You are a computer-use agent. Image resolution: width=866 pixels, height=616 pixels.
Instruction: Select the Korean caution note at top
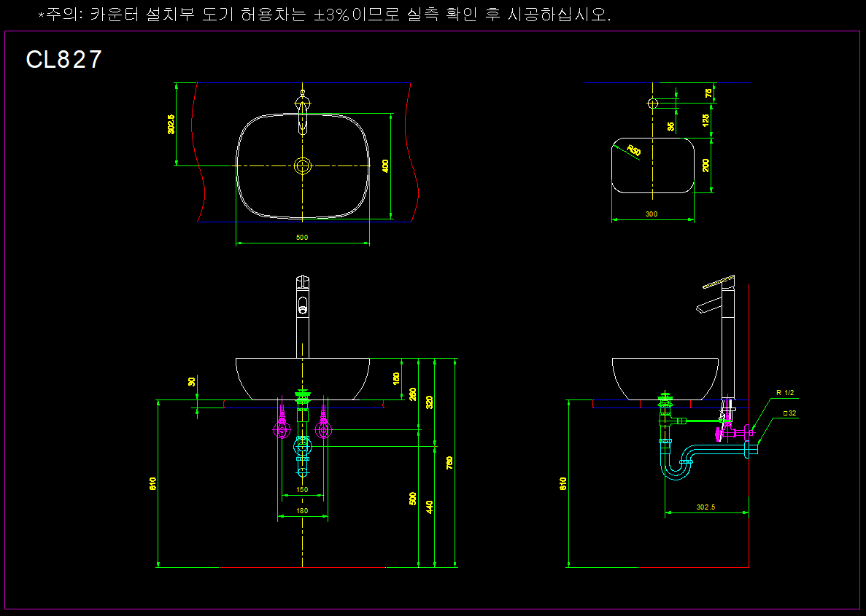(324, 15)
